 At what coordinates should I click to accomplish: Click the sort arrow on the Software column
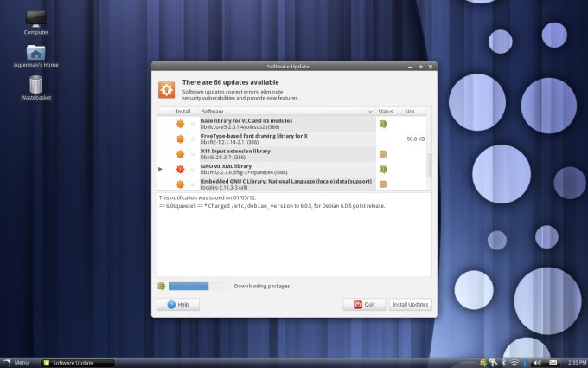click(x=370, y=112)
